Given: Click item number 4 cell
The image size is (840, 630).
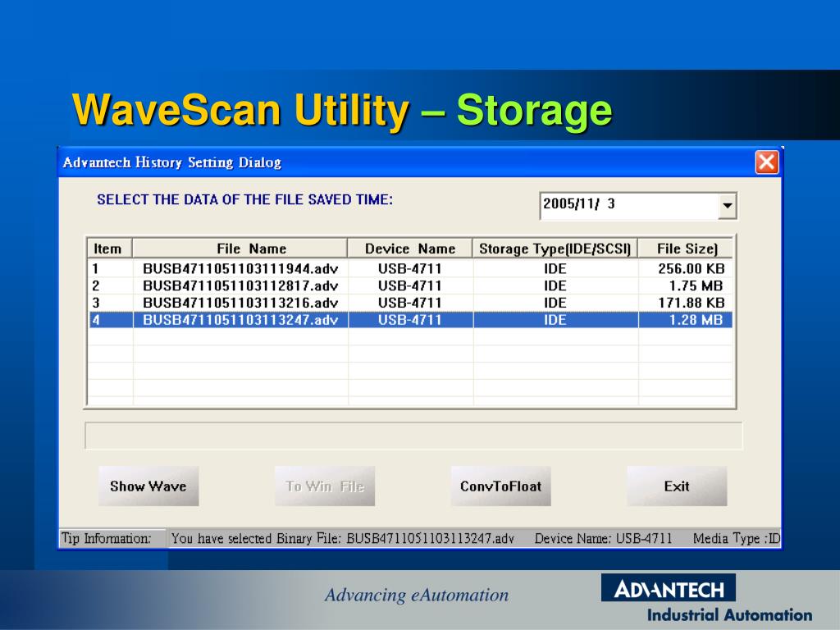Looking at the screenshot, I should [111, 320].
